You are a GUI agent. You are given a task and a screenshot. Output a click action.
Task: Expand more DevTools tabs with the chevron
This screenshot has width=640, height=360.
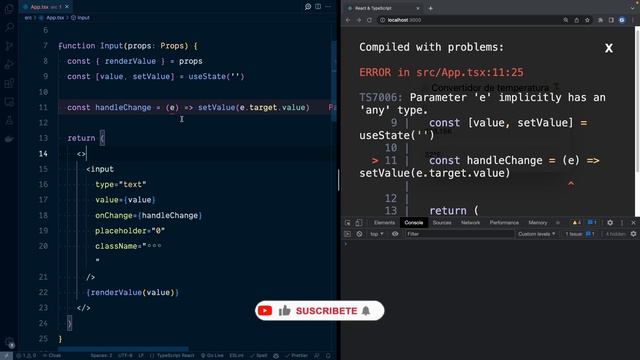[x=558, y=223]
